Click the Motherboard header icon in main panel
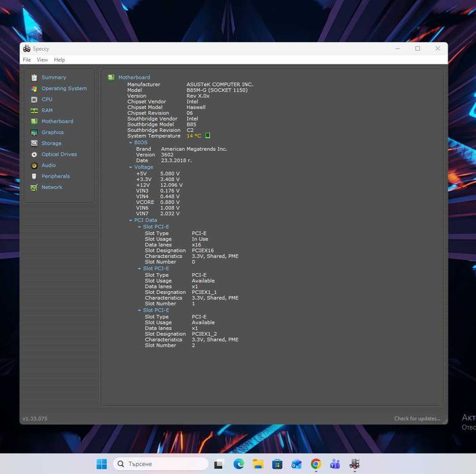The image size is (476, 474). 111,77
